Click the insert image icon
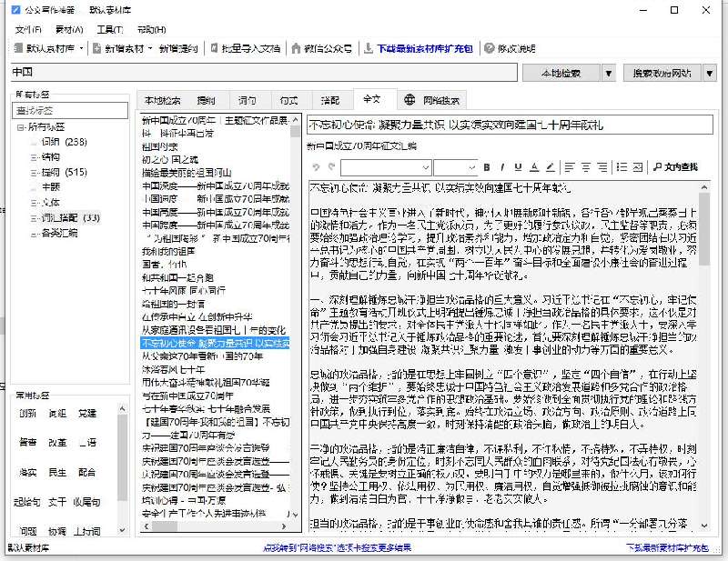 638,167
